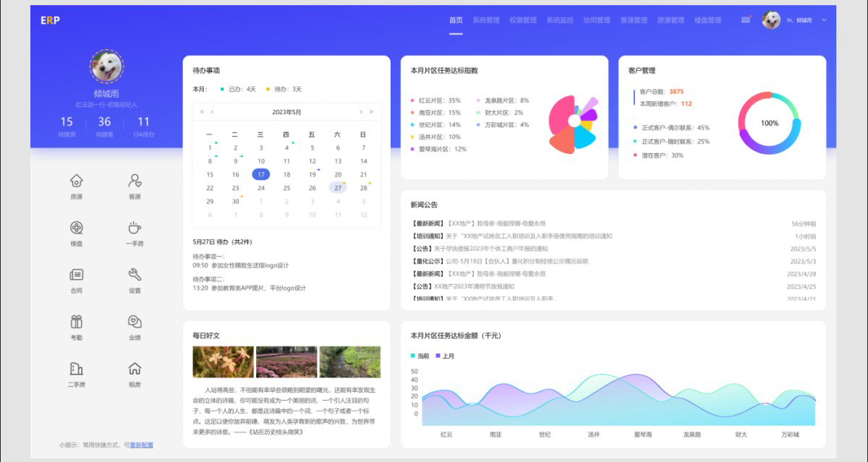Click the rose pie chart

(573, 124)
